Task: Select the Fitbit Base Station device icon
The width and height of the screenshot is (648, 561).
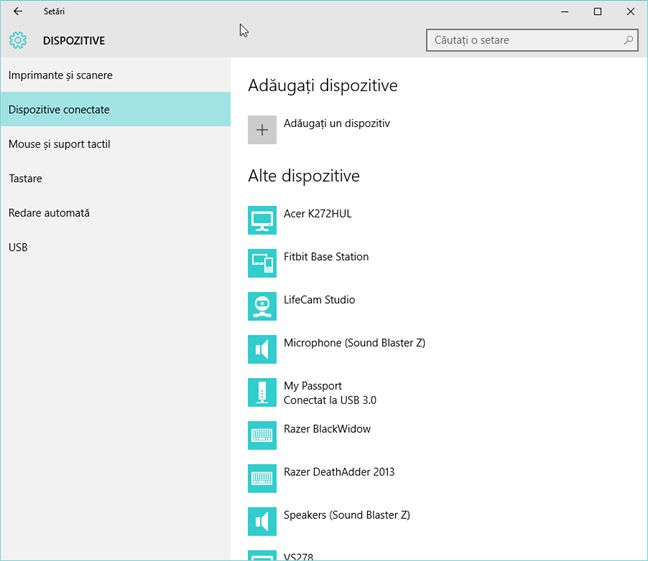Action: pos(262,263)
